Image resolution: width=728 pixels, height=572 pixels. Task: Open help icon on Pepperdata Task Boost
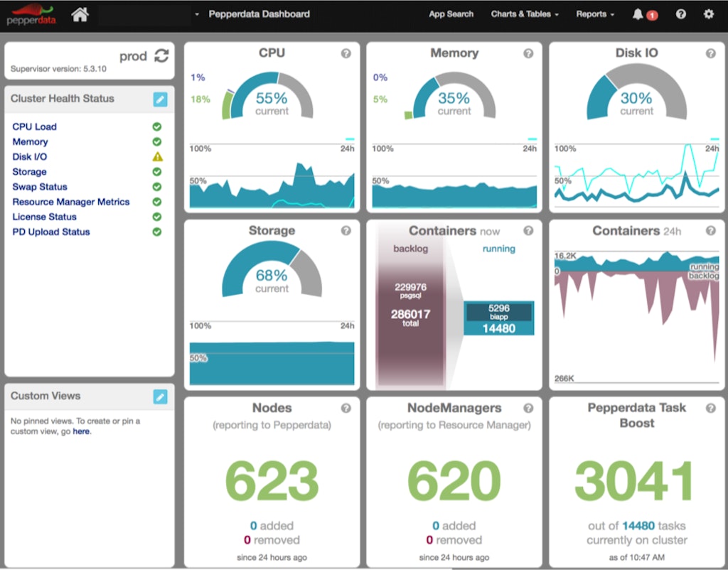[710, 409]
